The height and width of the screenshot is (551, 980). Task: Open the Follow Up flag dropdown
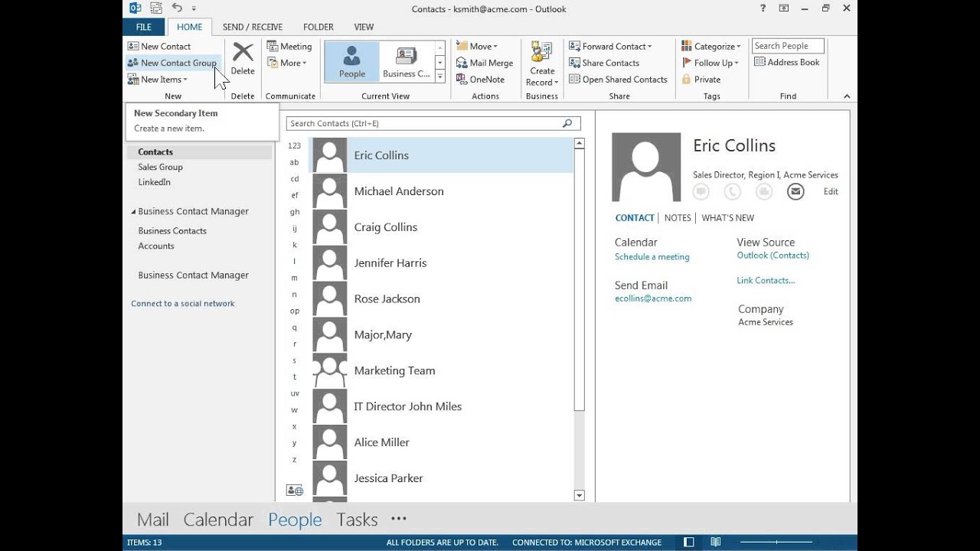(710, 63)
